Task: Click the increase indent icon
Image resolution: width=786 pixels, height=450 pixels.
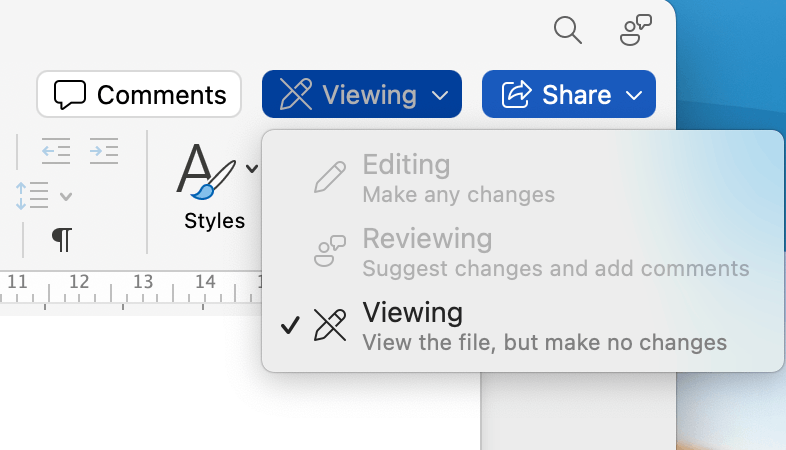Action: tap(103, 151)
